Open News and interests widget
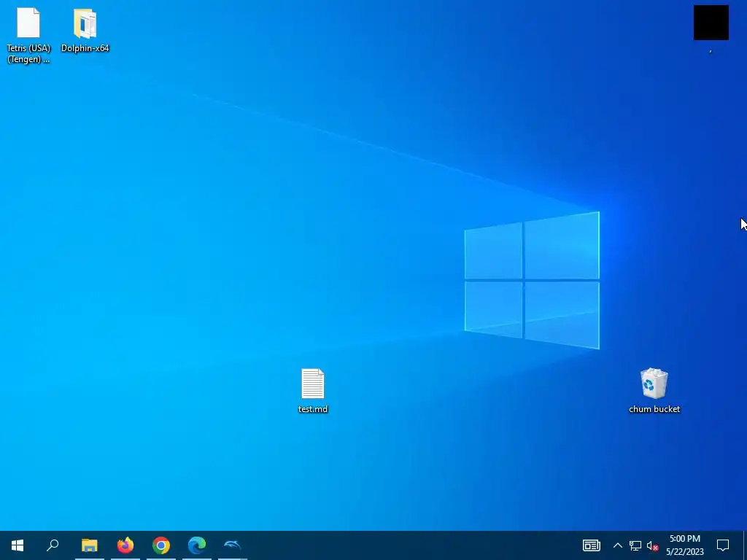 click(x=591, y=545)
